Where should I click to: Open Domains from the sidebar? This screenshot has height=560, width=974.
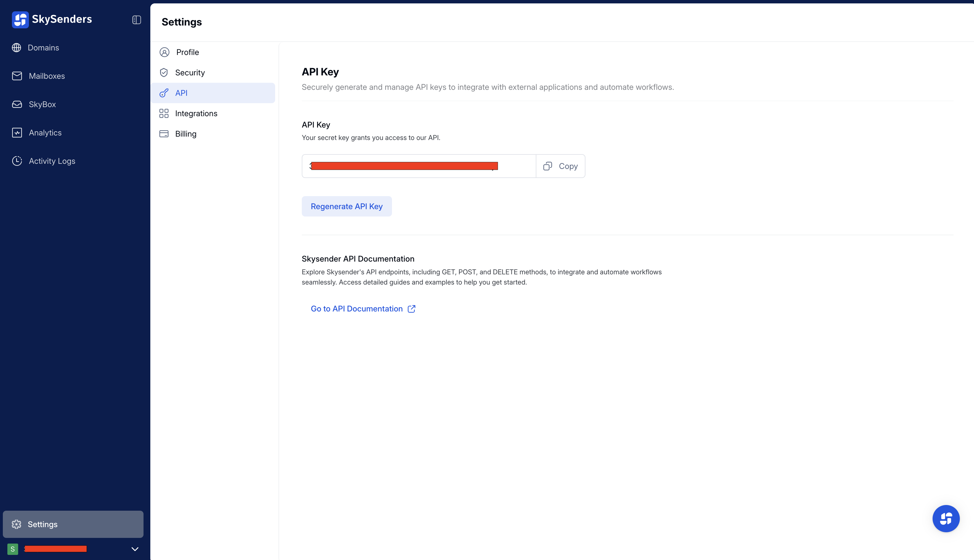pyautogui.click(x=43, y=48)
